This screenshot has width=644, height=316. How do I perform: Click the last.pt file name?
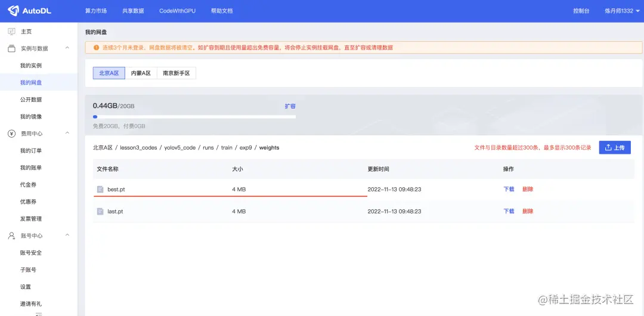[116, 211]
